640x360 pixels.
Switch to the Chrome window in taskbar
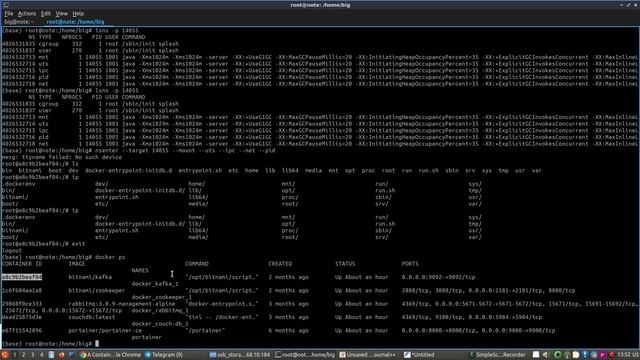(110, 355)
